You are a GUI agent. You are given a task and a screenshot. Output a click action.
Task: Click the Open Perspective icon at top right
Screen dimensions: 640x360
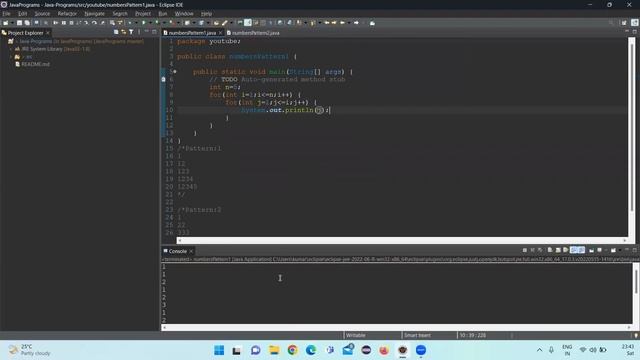coord(624,23)
